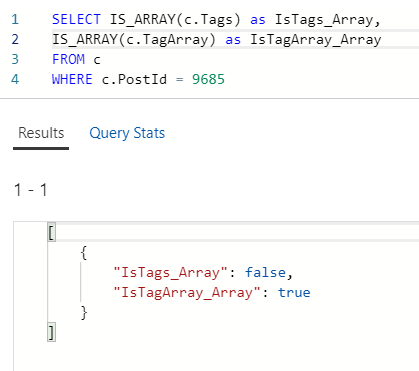Click the SELECT keyword on line 1
Screen dimensions: 419x371
coord(76,19)
